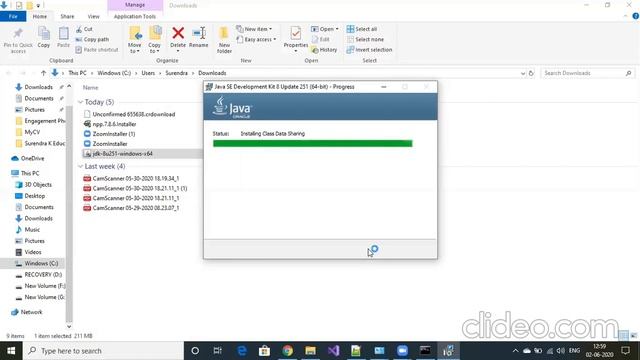Click Users breadcrumb in address bar

[148, 73]
